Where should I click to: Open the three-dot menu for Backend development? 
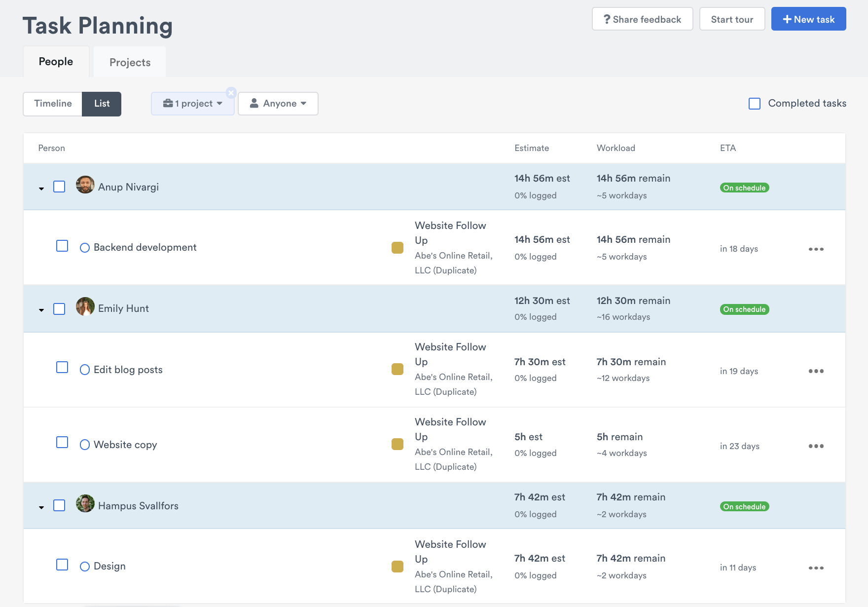pyautogui.click(x=816, y=249)
